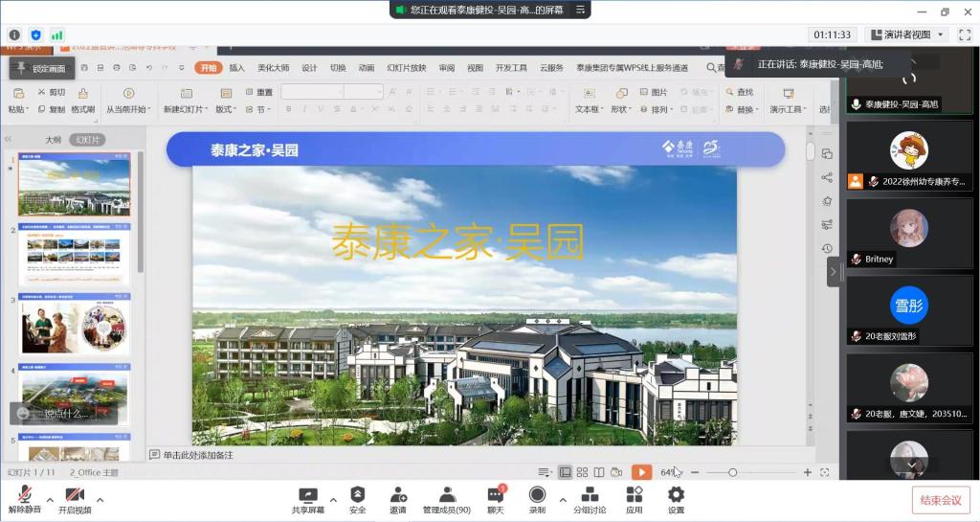Open 分组讨论 breakout rooms
This screenshot has height=522, width=980.
tap(590, 499)
